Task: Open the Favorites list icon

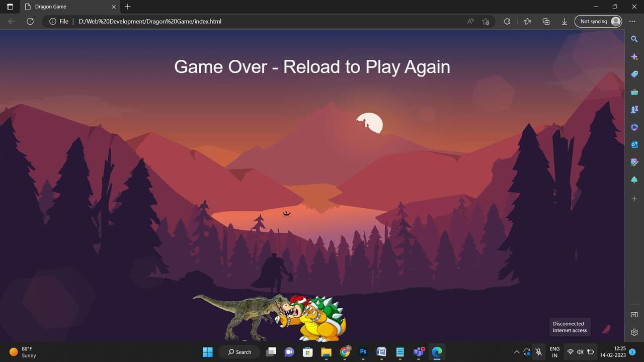Action: (527, 22)
